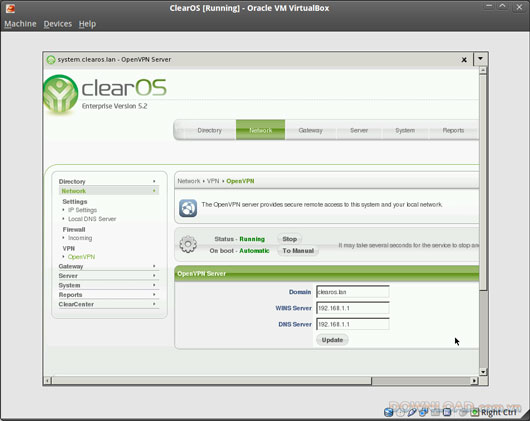The height and width of the screenshot is (421, 530).
Task: Click the favicon of the system.clearos.lan tab
Action: click(x=51, y=60)
